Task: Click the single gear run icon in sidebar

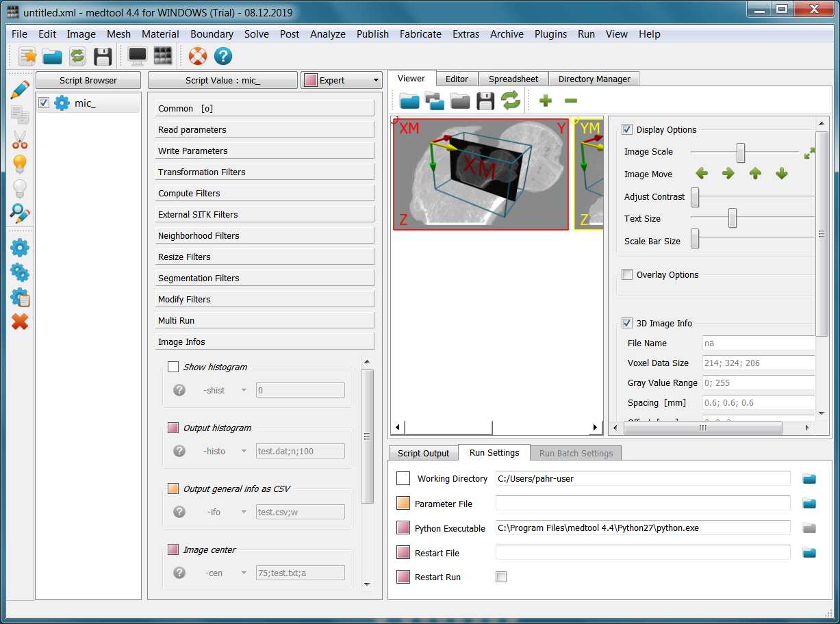Action: [x=20, y=248]
